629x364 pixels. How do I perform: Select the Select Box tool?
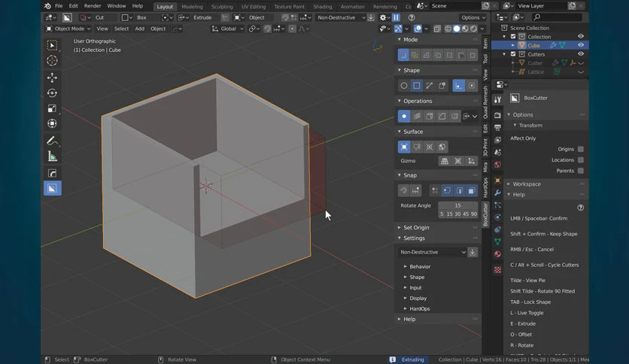tap(52, 46)
